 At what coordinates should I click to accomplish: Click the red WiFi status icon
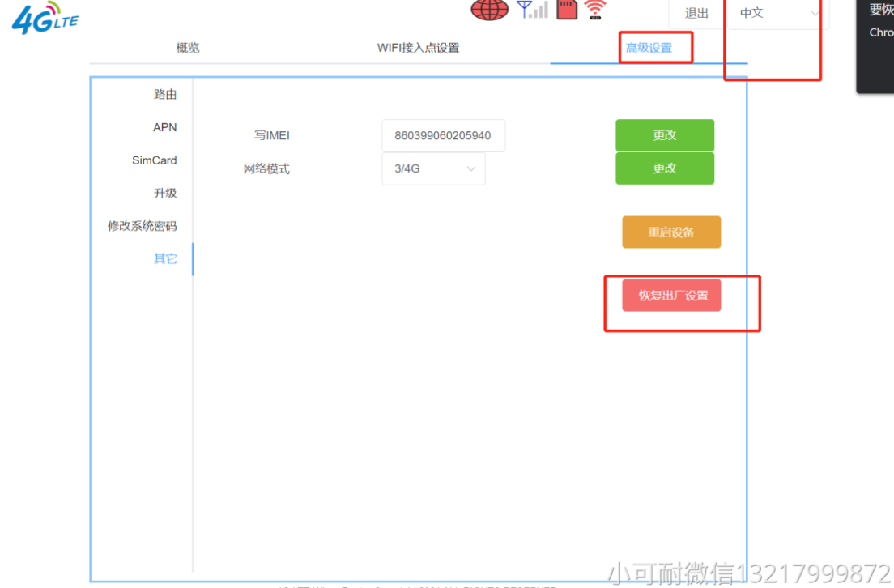tap(594, 9)
